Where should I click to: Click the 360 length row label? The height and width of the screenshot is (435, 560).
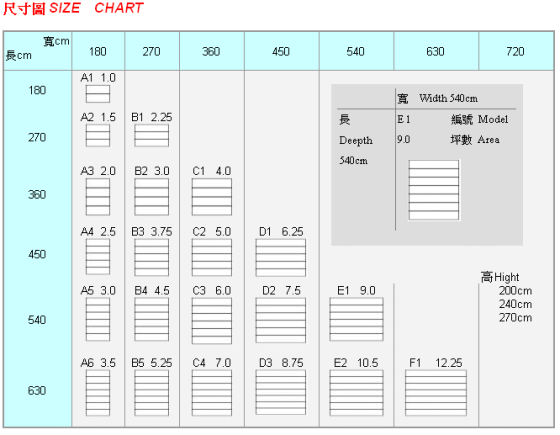coord(37,195)
